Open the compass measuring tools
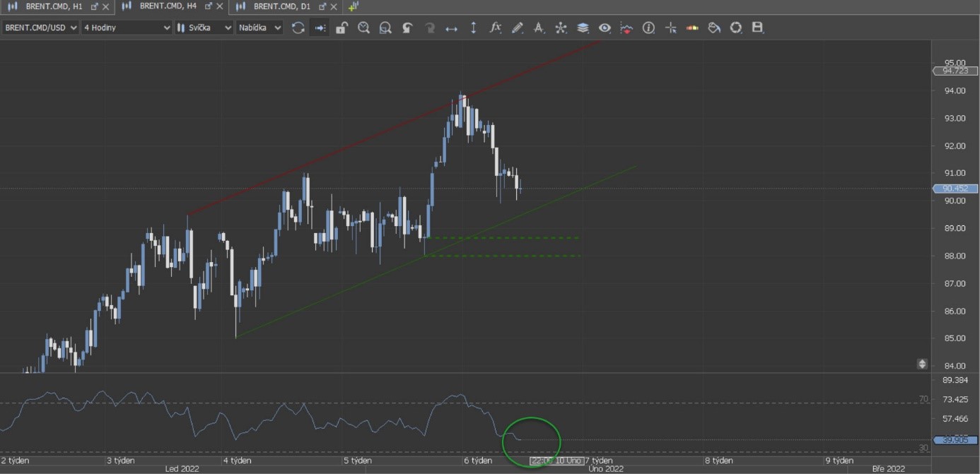 pyautogui.click(x=539, y=28)
